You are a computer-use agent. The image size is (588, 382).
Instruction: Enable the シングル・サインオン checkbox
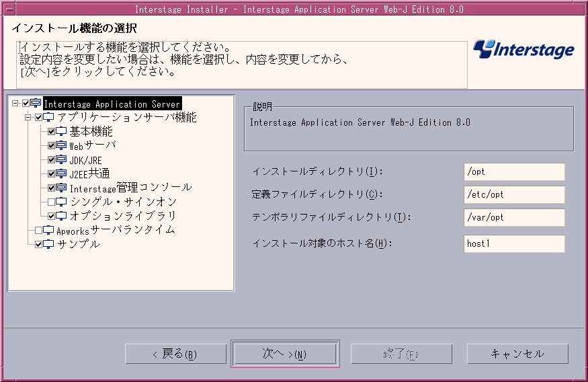click(51, 202)
